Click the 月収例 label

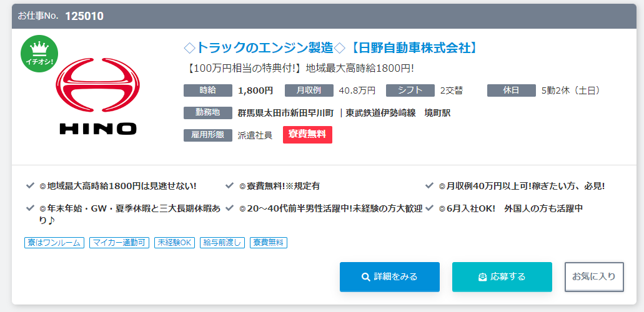309,90
